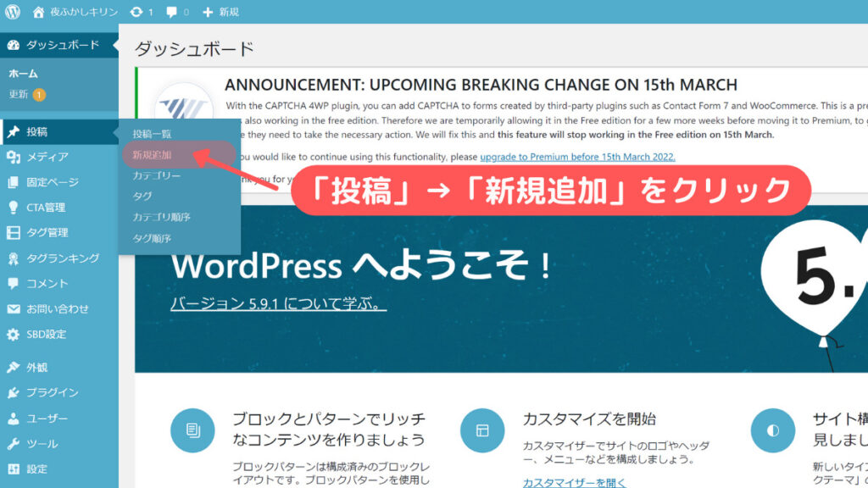Viewport: 868px width, 488px height.
Task: Select カテゴリ順序 in the 投稿 submenu
Action: point(161,217)
